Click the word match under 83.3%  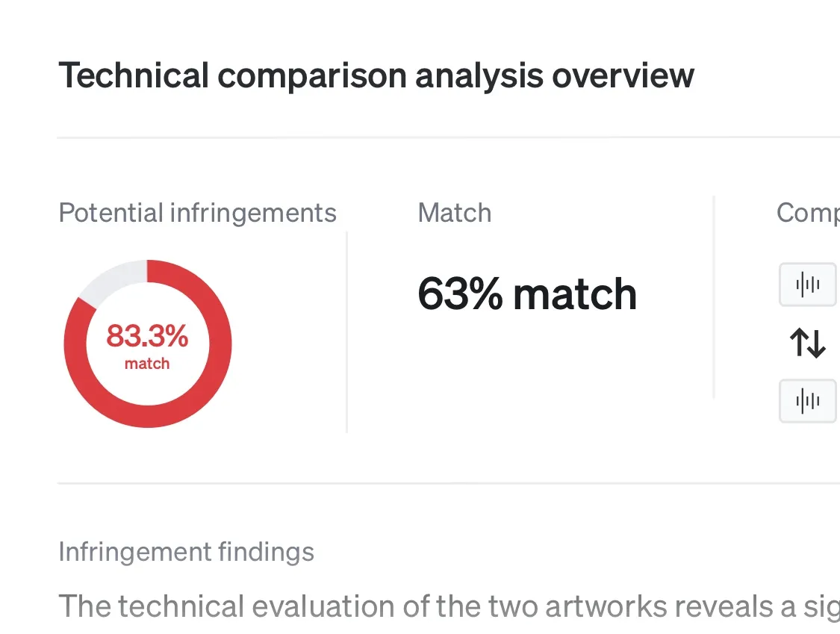click(x=147, y=364)
